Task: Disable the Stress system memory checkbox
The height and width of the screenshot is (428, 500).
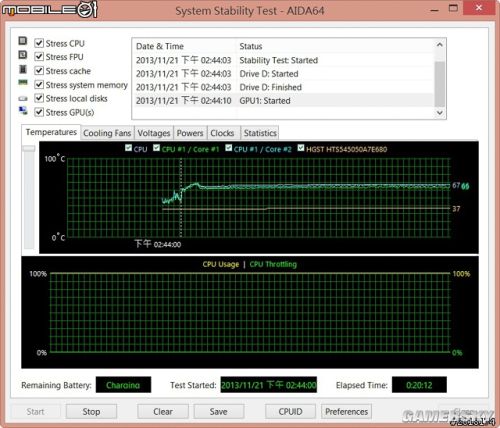Action: [x=39, y=85]
